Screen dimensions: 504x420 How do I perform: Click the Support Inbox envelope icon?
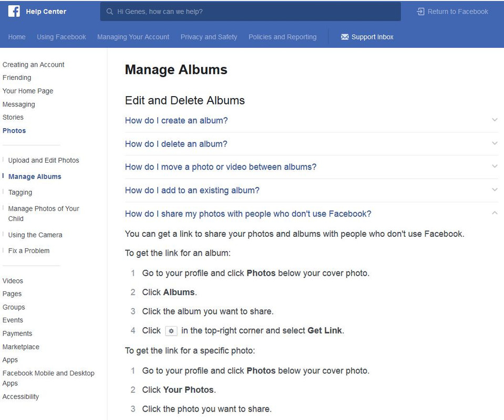[345, 37]
